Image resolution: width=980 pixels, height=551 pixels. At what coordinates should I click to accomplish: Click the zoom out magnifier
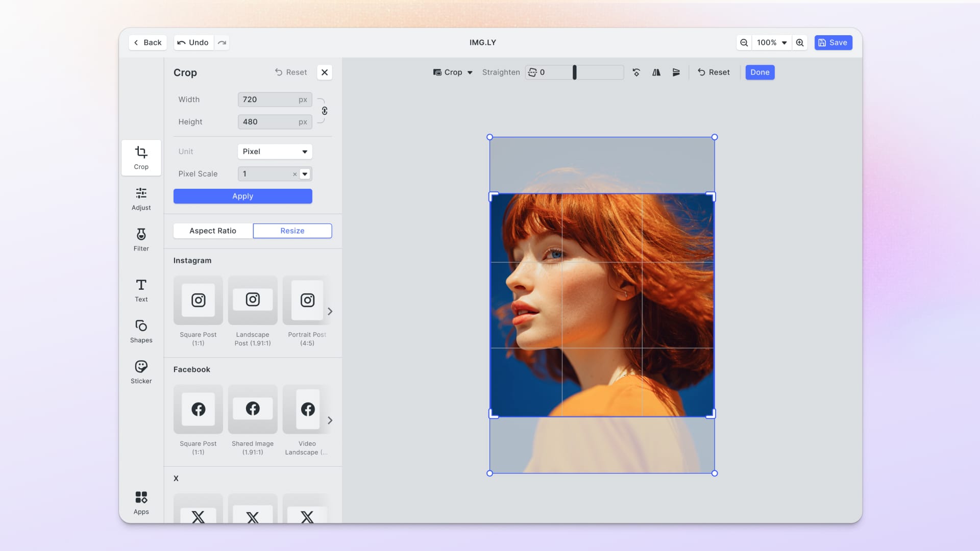click(x=744, y=43)
